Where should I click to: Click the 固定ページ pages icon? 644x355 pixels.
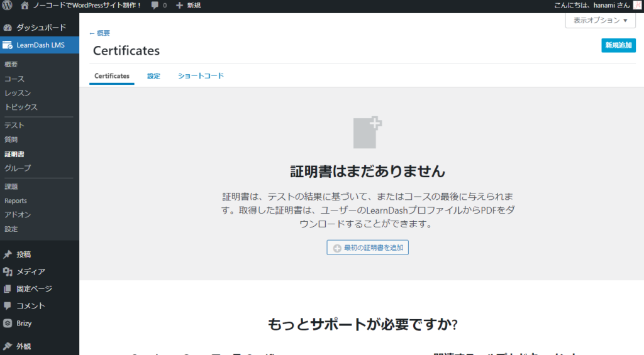click(x=8, y=289)
